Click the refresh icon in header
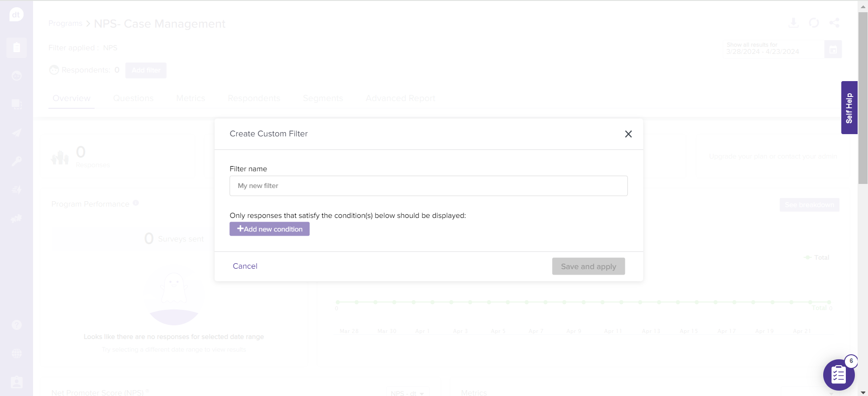The height and width of the screenshot is (396, 868). (814, 23)
